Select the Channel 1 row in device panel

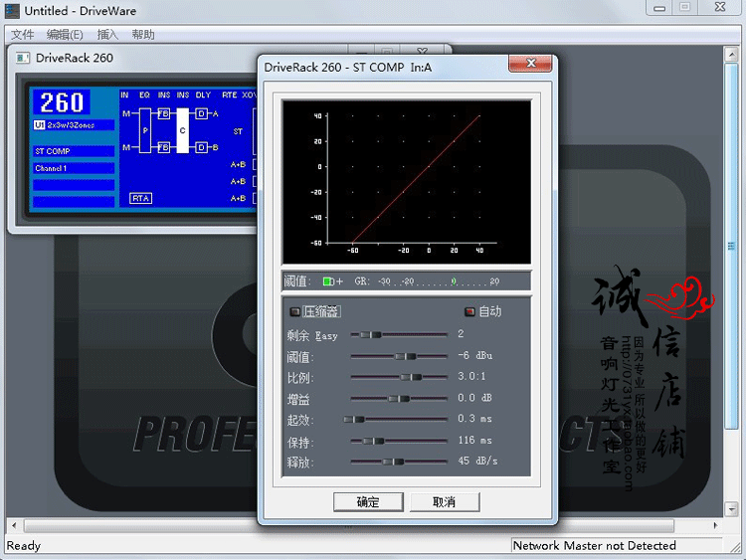[74, 168]
